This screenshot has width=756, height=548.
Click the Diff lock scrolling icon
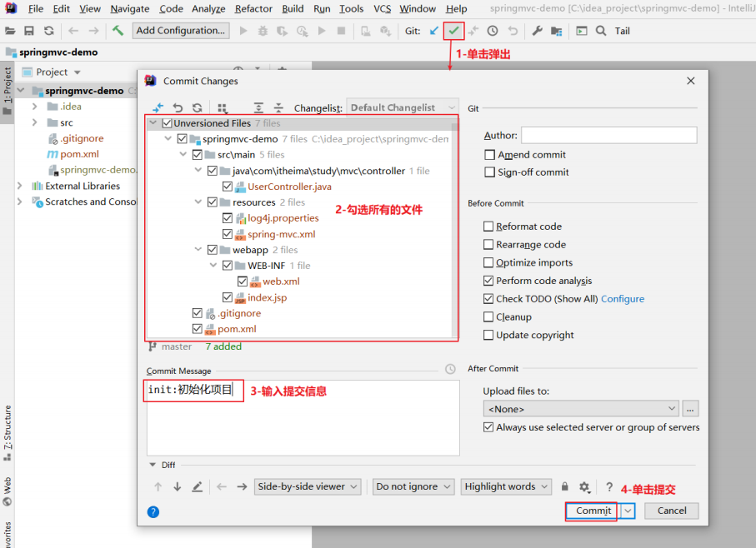click(564, 486)
